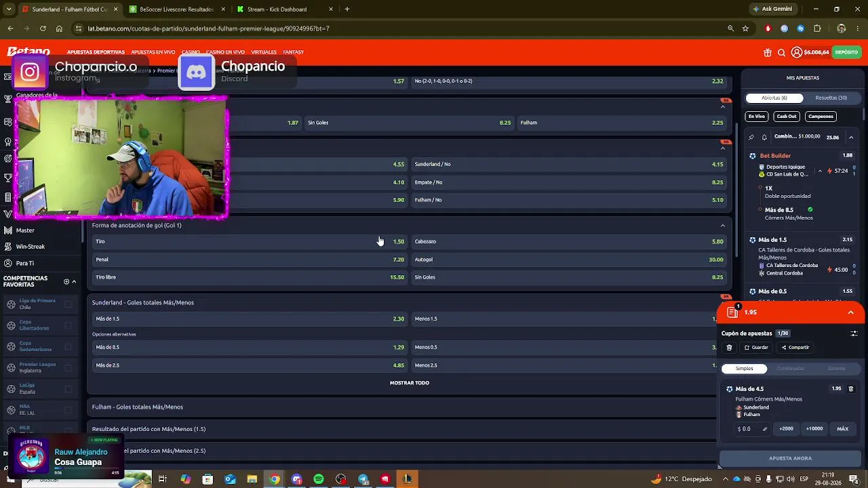Screen dimensions: 868x488
Task: Click the bell notification icon on Combinada bet
Action: (764, 137)
